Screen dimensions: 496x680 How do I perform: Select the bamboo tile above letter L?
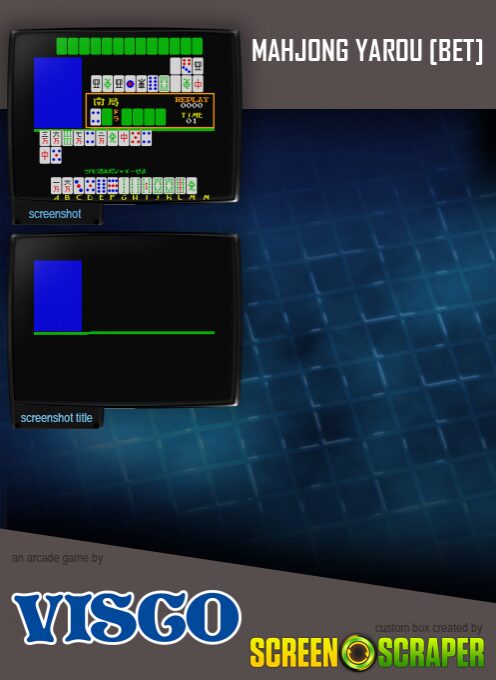(x=180, y=186)
